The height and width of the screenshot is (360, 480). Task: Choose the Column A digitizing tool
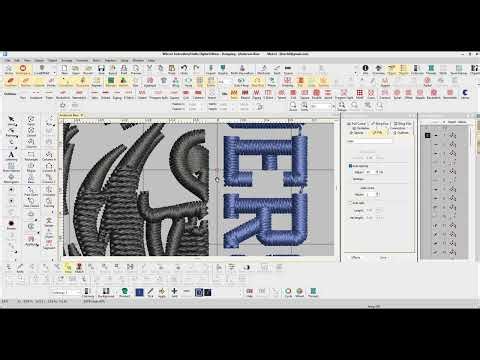(49, 156)
